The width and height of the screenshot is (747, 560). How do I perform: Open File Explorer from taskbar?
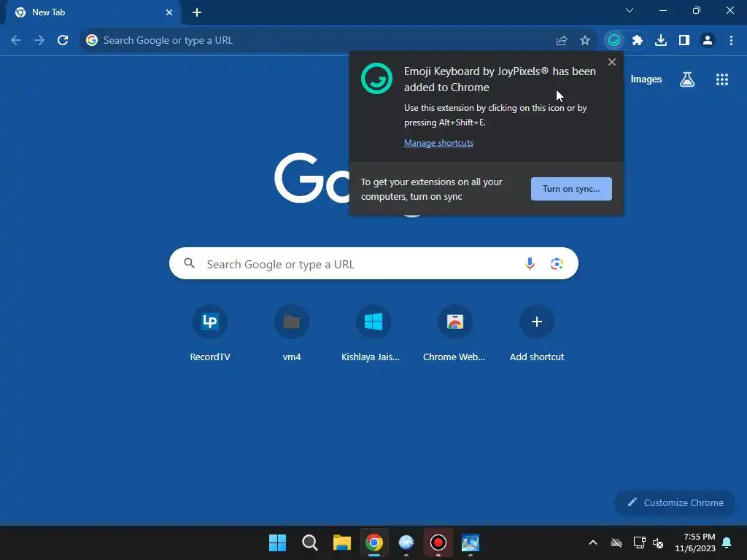tap(341, 542)
